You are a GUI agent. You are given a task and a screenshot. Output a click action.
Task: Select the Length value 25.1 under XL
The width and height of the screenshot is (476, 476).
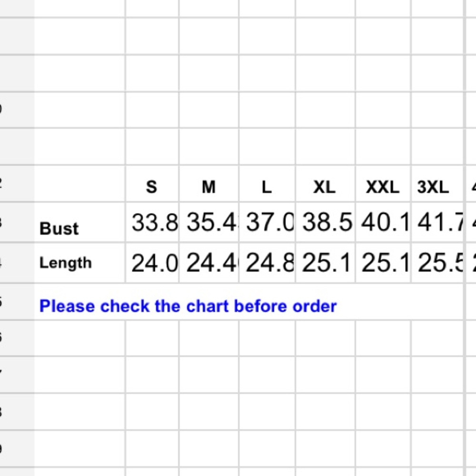point(325,263)
